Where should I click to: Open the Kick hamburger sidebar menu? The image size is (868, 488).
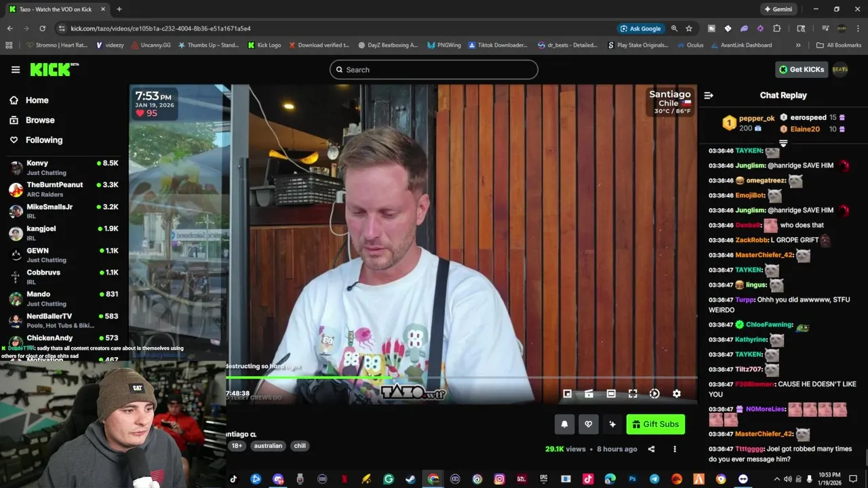click(16, 69)
